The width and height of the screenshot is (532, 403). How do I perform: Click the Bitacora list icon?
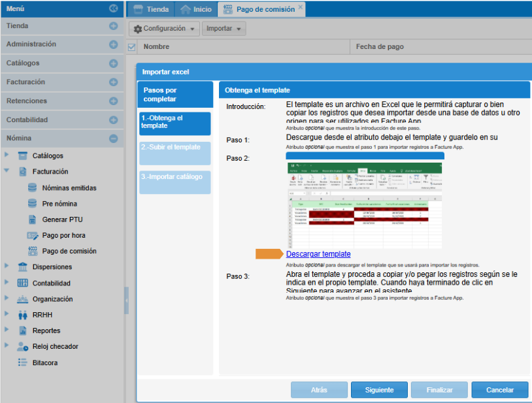click(x=22, y=363)
